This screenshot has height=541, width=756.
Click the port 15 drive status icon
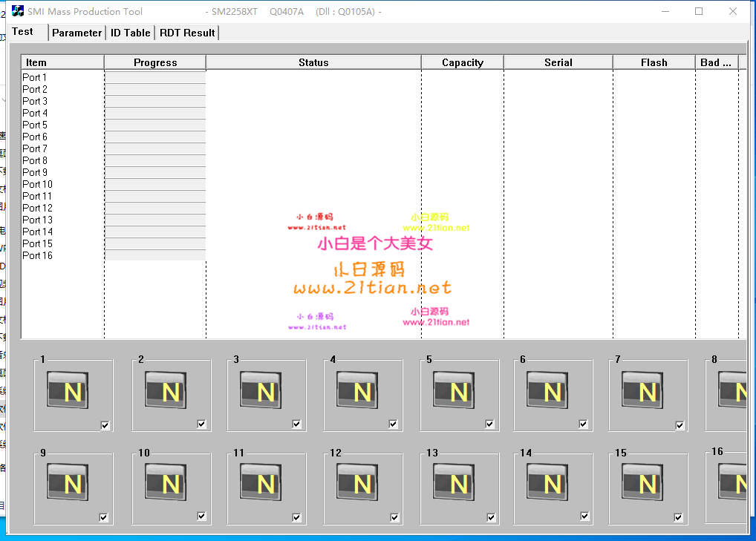pyautogui.click(x=642, y=482)
